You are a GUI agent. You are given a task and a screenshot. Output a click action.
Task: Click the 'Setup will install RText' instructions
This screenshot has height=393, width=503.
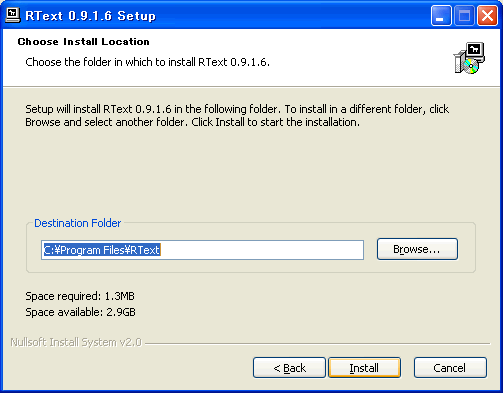[x=237, y=116]
